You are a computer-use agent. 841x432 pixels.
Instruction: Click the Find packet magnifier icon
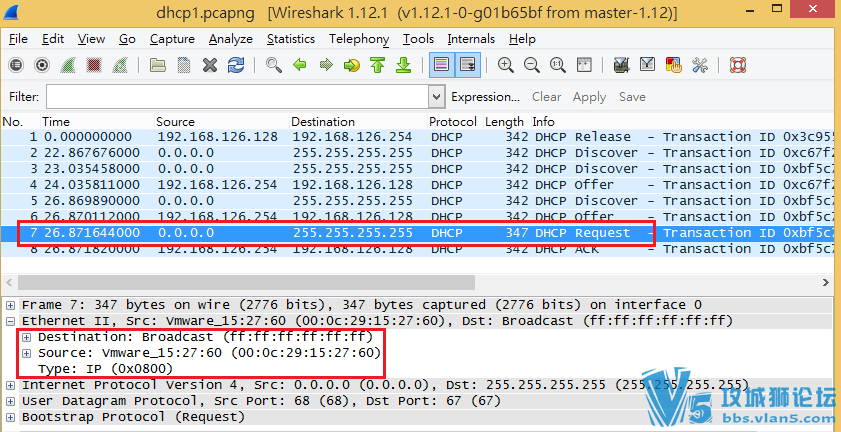273,65
